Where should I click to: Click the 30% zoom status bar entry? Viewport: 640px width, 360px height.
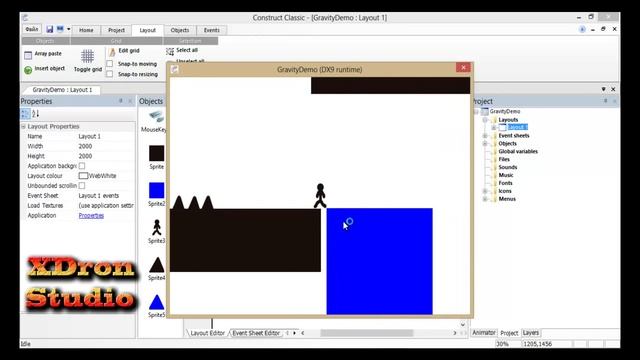coord(502,344)
